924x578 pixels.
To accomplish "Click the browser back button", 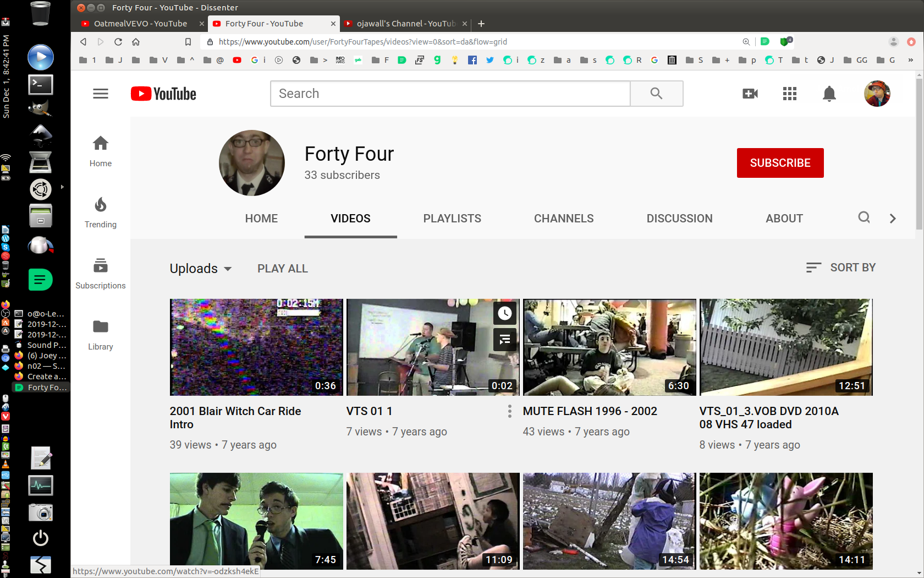I will point(83,42).
